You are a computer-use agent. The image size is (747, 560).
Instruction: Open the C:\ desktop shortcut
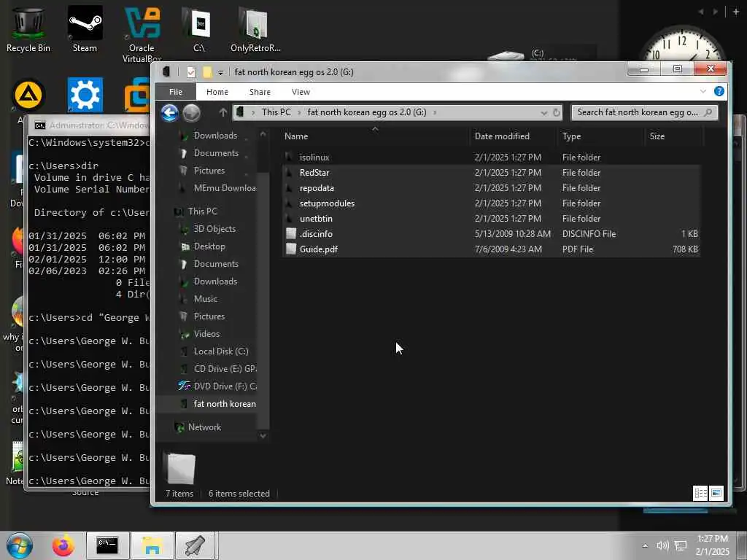coord(199,28)
